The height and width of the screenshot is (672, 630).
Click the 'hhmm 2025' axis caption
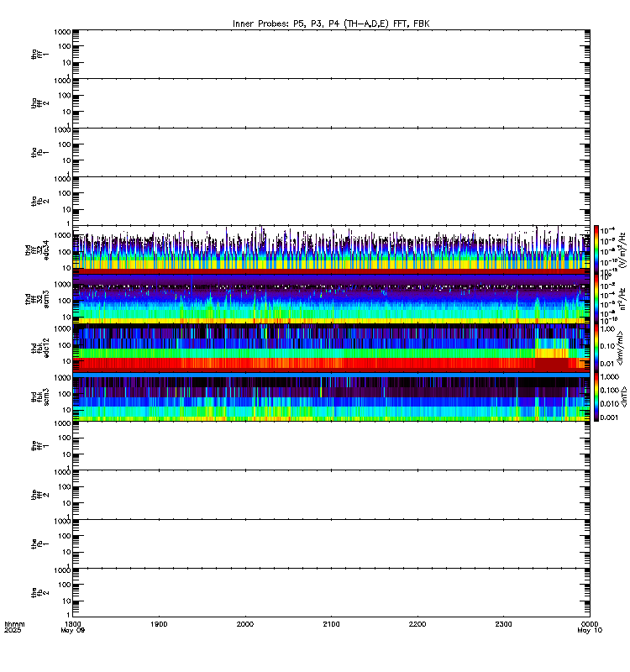point(14,627)
